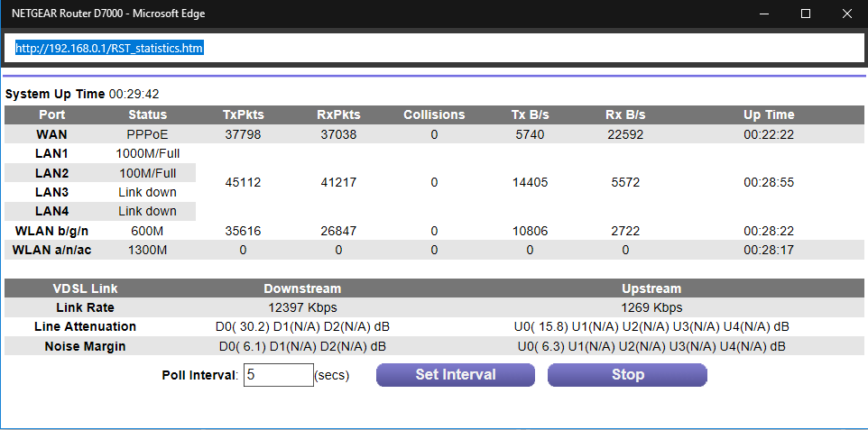Select WAN Up Time 00:22:22
868x430 pixels.
click(769, 134)
